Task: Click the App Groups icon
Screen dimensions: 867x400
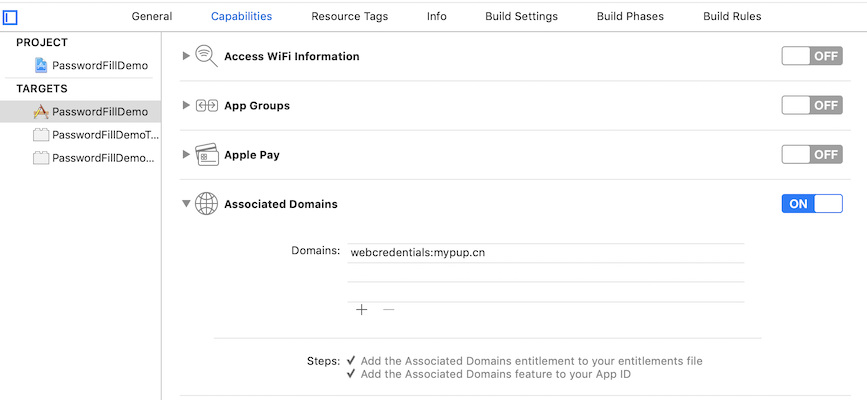Action: tap(207, 106)
